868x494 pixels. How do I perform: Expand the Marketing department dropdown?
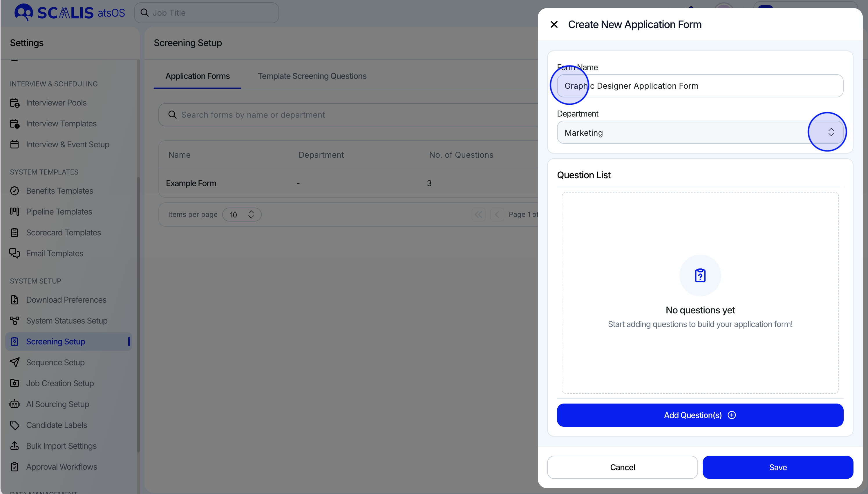point(831,132)
